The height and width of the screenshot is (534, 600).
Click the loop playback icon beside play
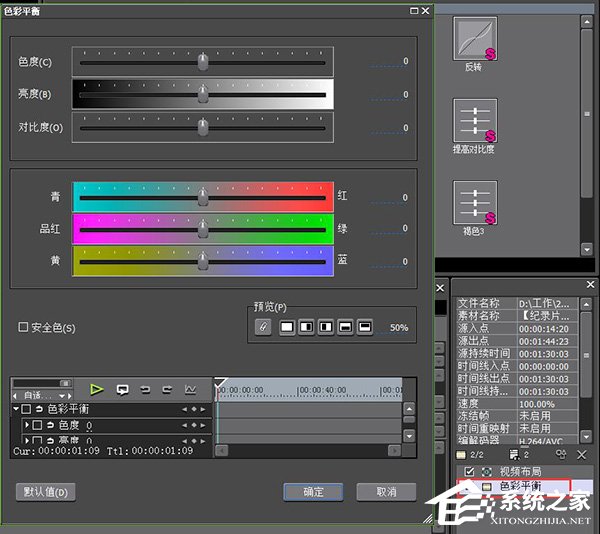(123, 389)
